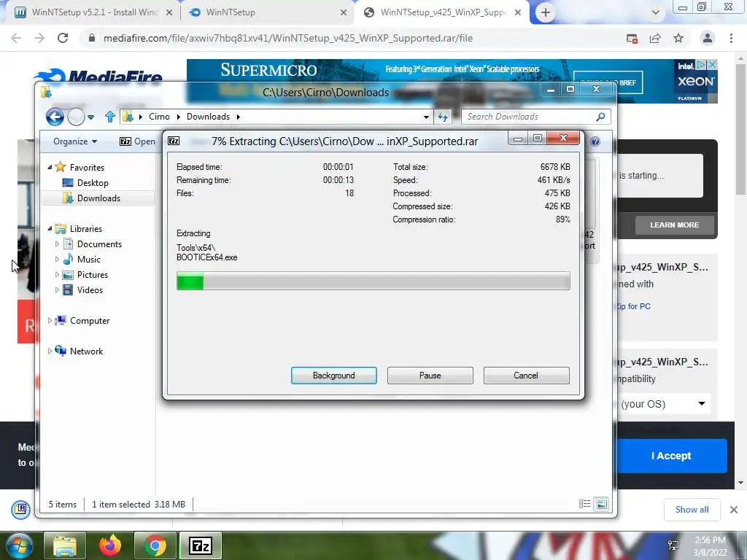The image size is (747, 560).
Task: Expand the Computer tree node
Action: (x=50, y=321)
